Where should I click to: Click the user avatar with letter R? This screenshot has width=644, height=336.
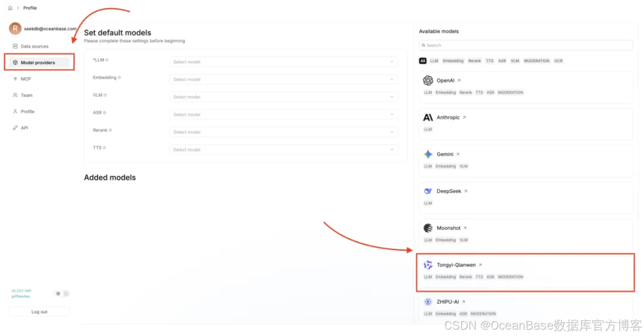tap(15, 28)
